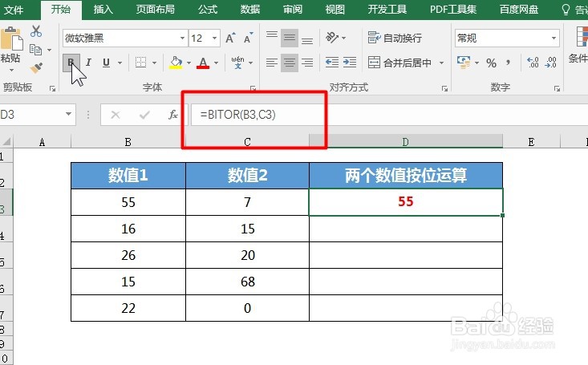Open the borders dropdown arrow

pos(154,63)
